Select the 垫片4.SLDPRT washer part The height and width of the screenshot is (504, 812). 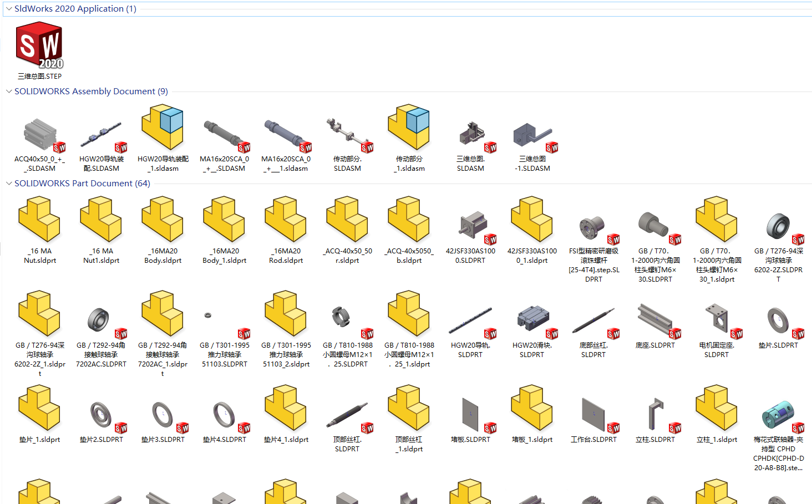(224, 421)
